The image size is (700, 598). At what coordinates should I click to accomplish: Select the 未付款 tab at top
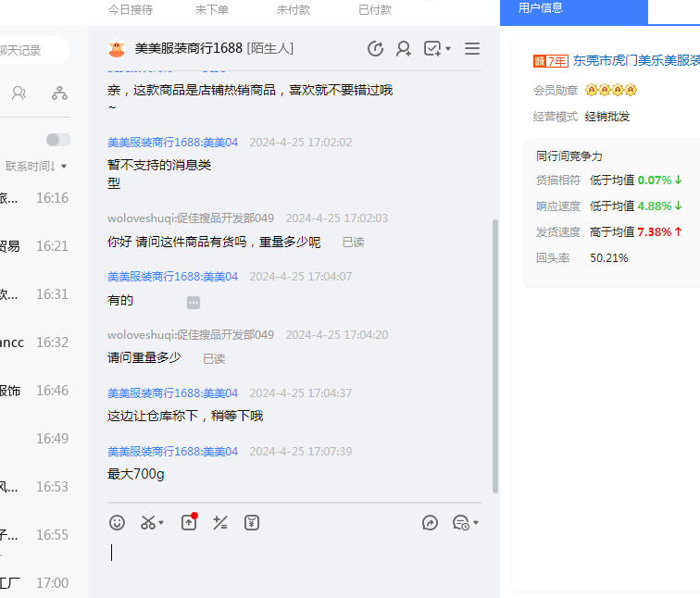click(294, 9)
